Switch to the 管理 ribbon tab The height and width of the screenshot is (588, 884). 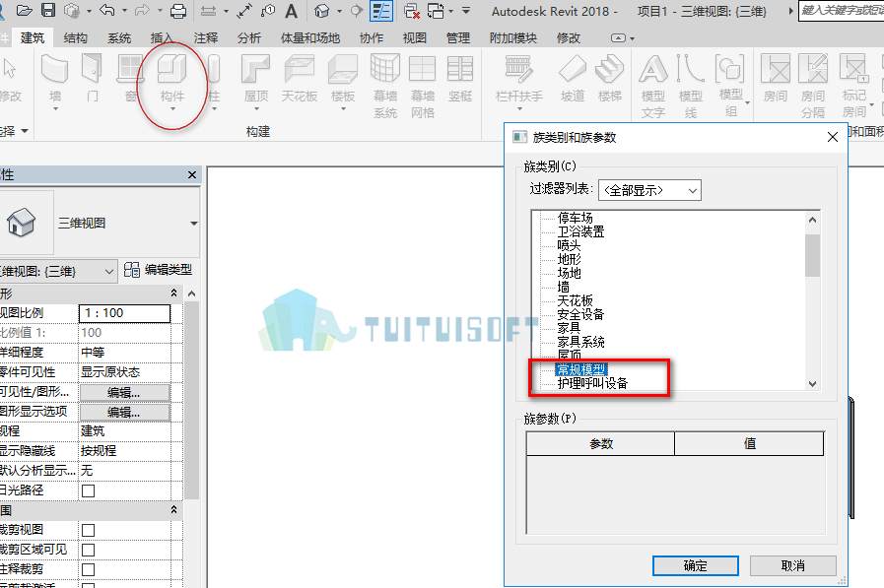(x=458, y=37)
